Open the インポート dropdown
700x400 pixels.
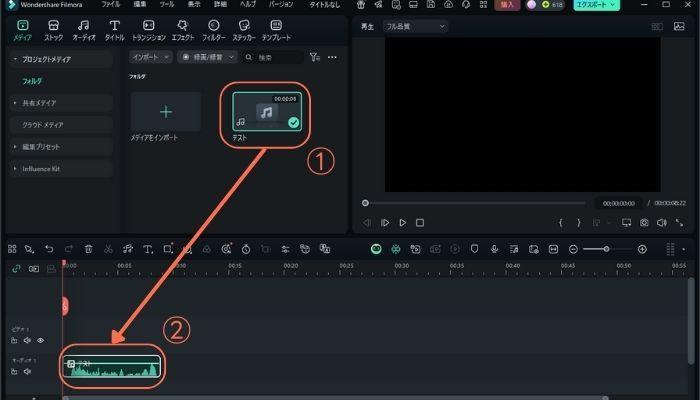[151, 57]
